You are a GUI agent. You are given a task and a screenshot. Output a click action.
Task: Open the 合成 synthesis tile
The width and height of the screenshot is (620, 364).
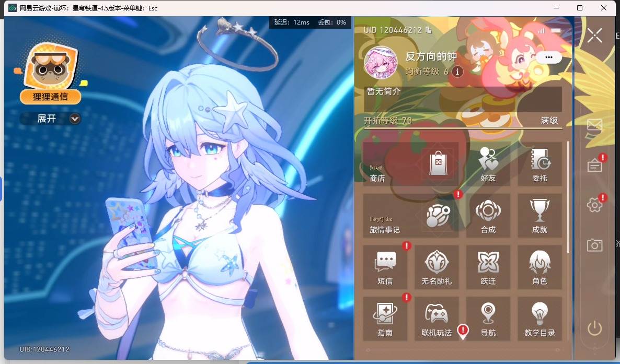coord(488,215)
